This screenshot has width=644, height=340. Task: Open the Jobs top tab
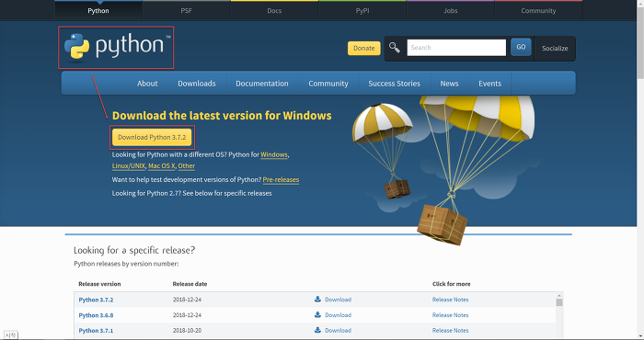coord(450,11)
